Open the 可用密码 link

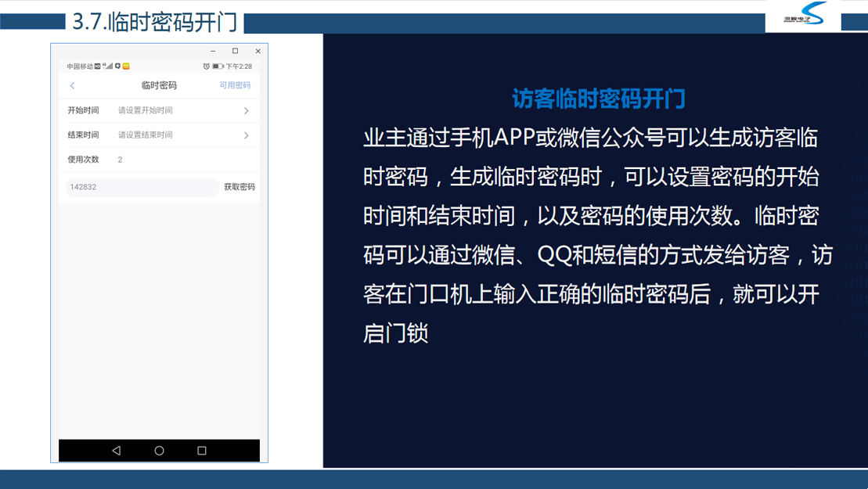pyautogui.click(x=235, y=85)
